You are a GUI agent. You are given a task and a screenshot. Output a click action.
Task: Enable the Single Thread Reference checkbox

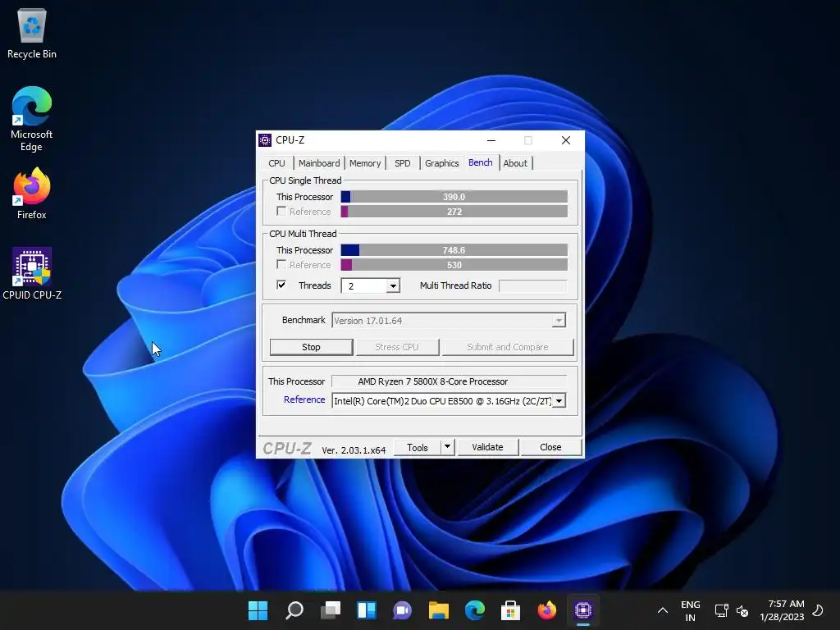point(281,211)
